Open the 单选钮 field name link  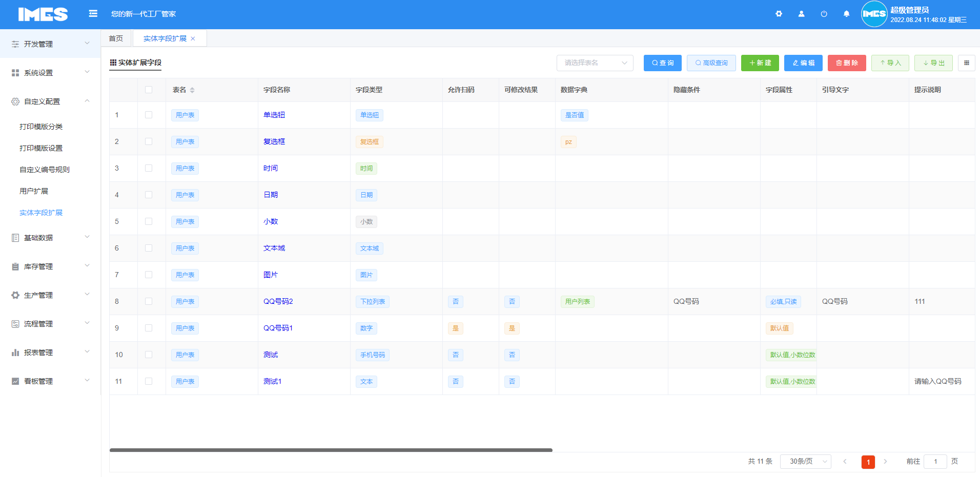pos(274,115)
